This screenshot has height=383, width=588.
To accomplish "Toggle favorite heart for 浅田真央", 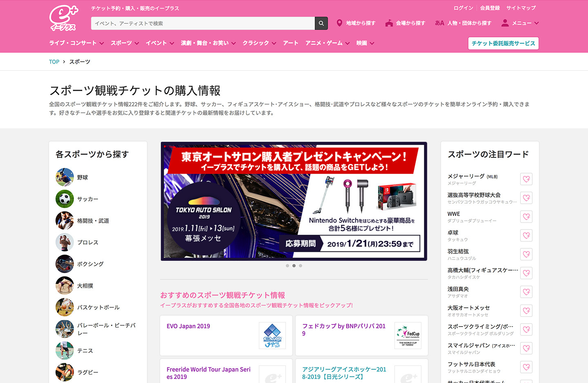I will 526,292.
